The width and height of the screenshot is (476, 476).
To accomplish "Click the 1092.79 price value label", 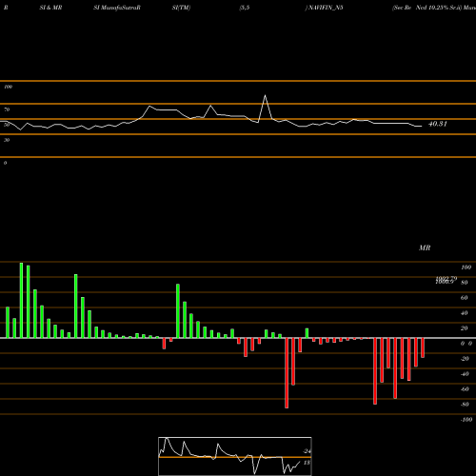I will [x=446, y=278].
